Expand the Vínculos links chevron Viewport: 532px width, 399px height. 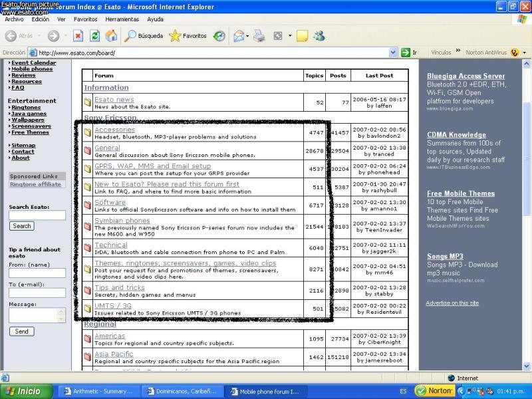(x=458, y=51)
